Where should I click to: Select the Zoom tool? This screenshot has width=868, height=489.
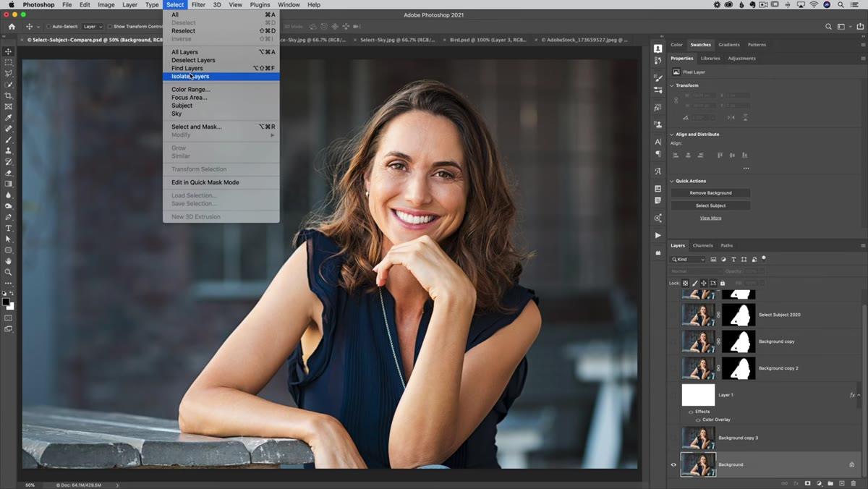(x=9, y=272)
